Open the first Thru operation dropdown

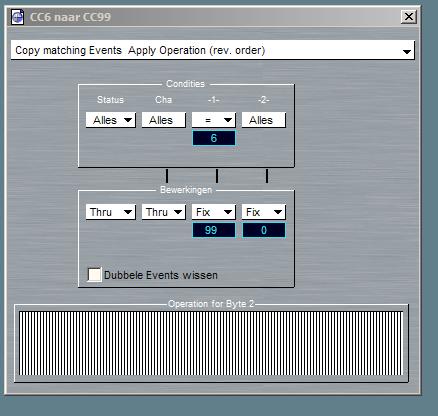coord(111,212)
